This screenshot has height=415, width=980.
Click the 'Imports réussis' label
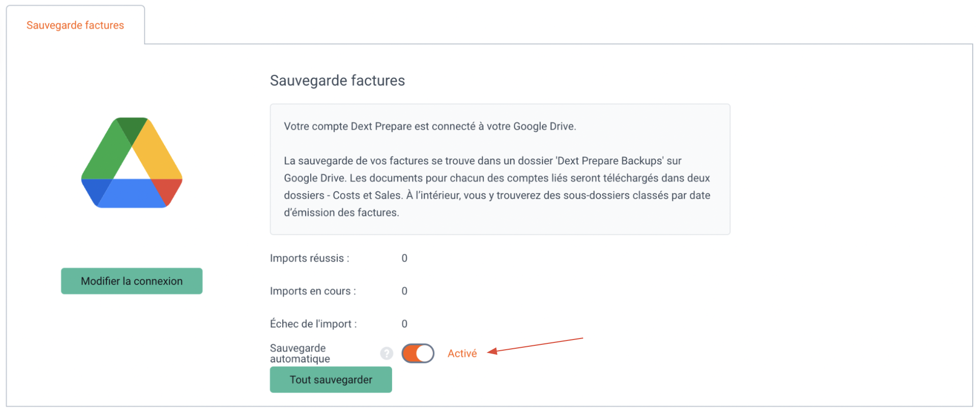310,258
